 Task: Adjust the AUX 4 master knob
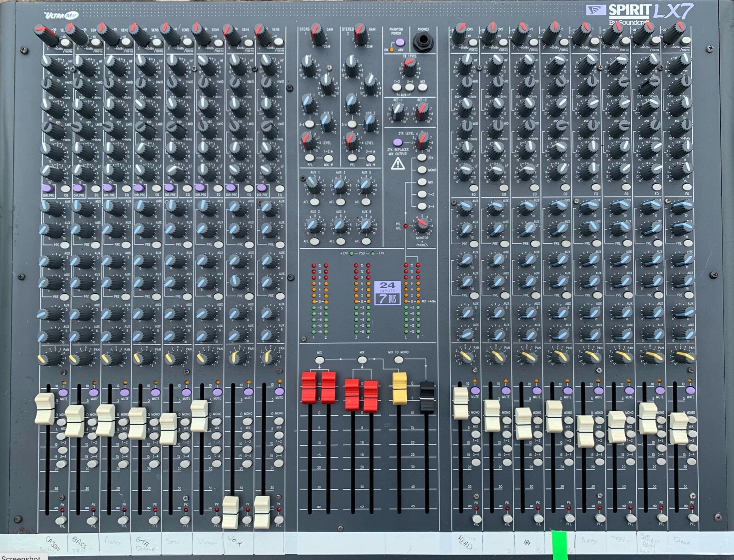340,225
